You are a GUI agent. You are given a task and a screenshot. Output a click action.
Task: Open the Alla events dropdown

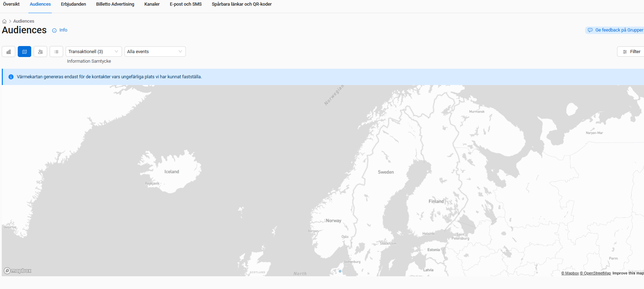click(x=155, y=52)
